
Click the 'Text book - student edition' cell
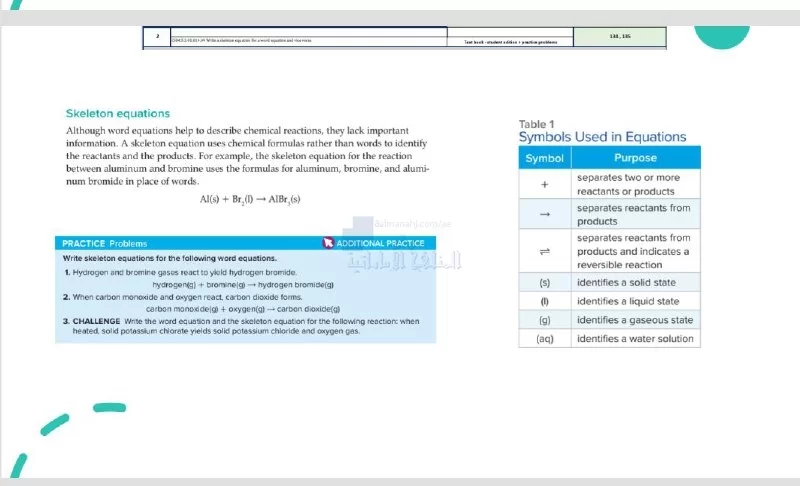pos(510,42)
